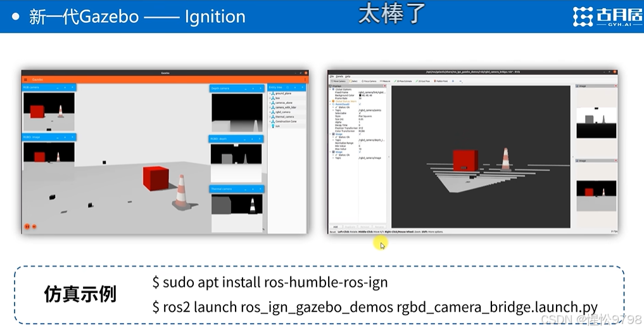Close the upper RViz Image panel
This screenshot has height=331, width=644.
616,86
